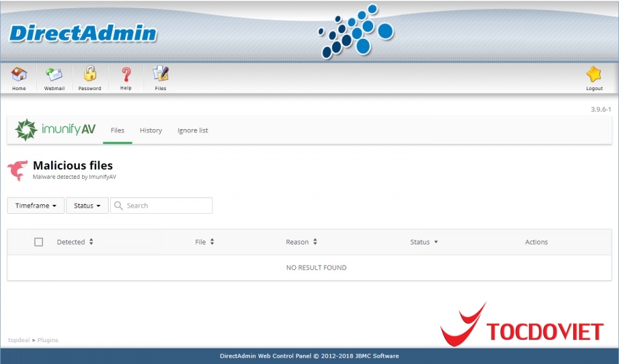This screenshot has height=364, width=619.
Task: Click the Malicious files heading
Action: click(x=72, y=165)
